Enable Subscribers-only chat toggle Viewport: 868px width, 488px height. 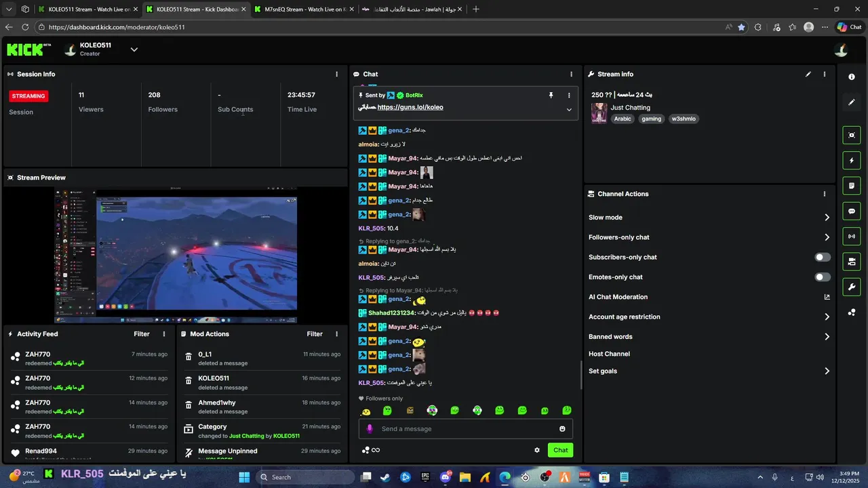[x=823, y=257]
